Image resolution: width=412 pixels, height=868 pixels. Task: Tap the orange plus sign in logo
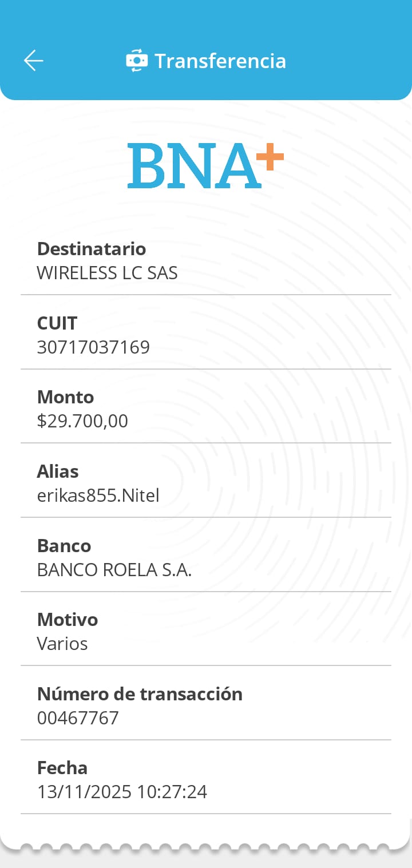point(270,158)
